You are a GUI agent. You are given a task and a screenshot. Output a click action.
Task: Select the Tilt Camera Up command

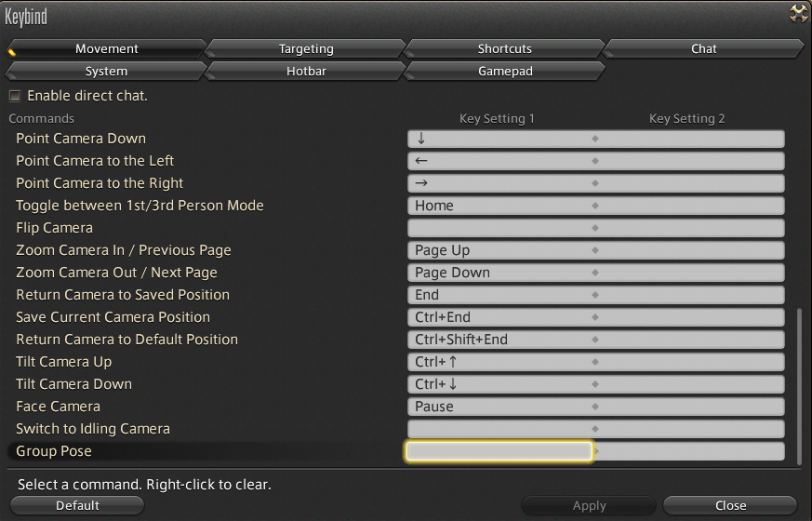click(x=63, y=362)
